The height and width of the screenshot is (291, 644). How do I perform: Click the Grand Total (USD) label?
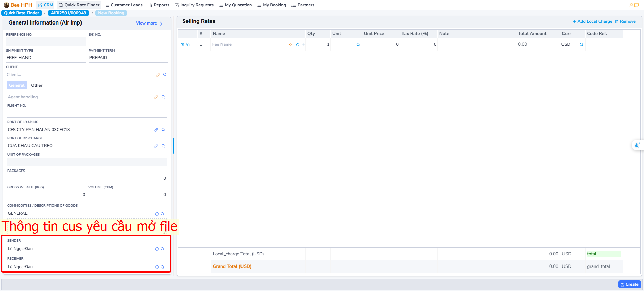pyautogui.click(x=232, y=266)
